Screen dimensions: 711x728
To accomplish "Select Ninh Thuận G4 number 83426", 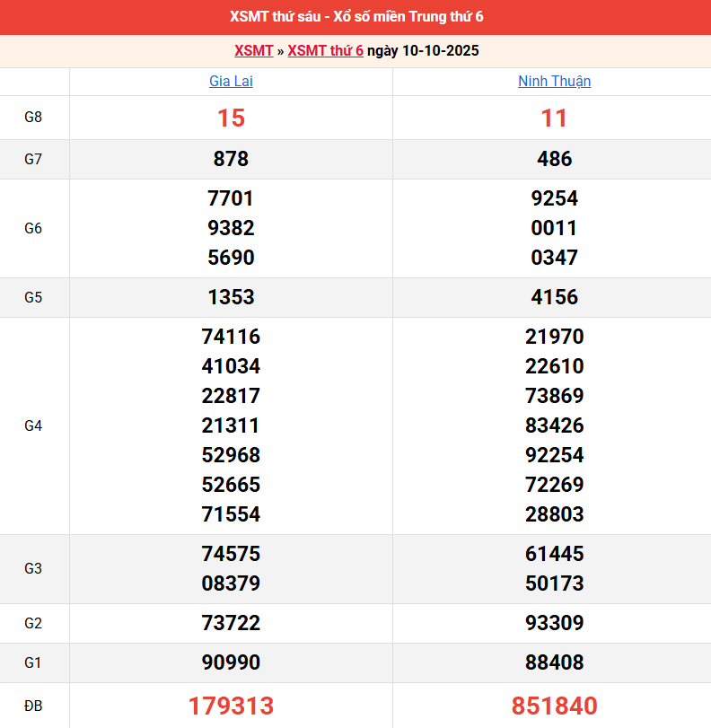I will coord(554,425).
